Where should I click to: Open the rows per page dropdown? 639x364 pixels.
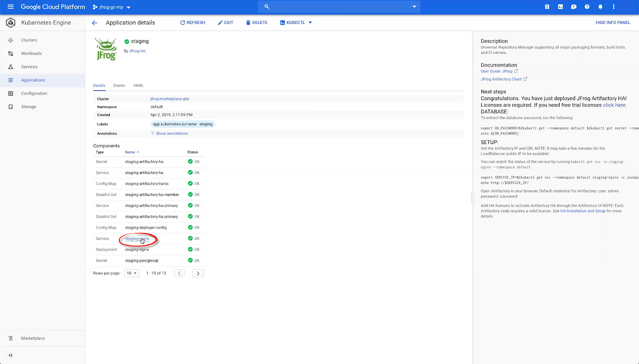(x=131, y=273)
